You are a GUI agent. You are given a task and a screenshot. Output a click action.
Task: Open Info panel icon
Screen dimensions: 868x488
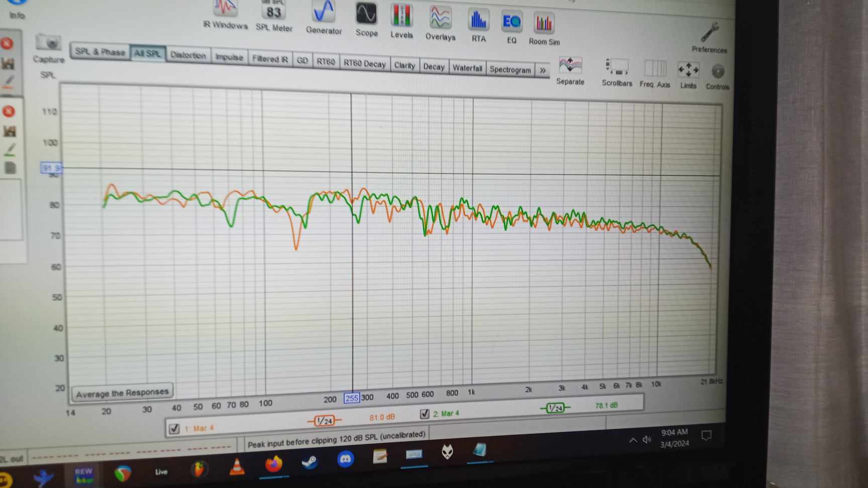pyautogui.click(x=17, y=9)
